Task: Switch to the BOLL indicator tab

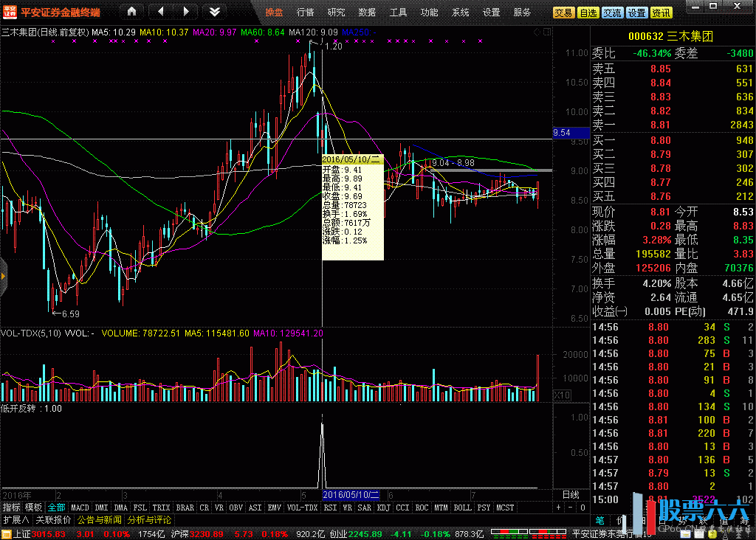Action: 462,508
